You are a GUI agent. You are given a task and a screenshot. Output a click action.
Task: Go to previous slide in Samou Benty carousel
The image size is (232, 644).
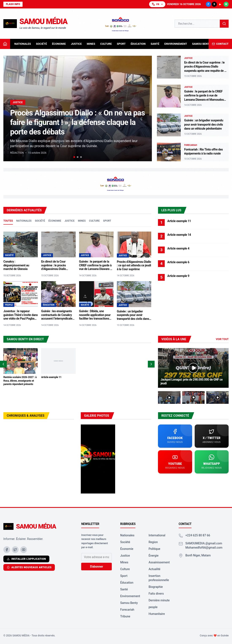[x=3, y=364]
